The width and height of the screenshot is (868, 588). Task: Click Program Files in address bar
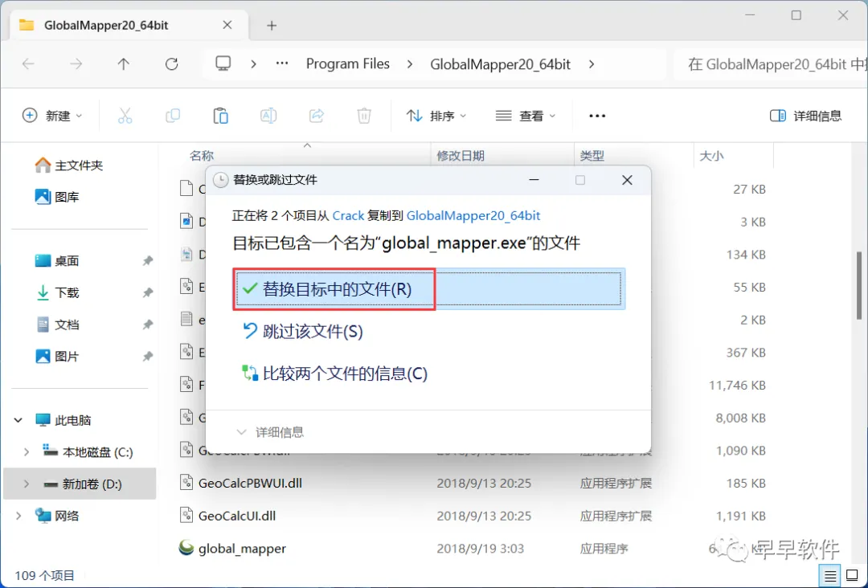(348, 64)
